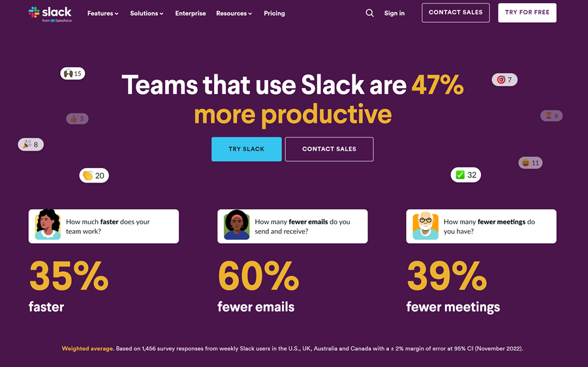Select the party popper reaction with 8
588x367 pixels.
click(31, 145)
